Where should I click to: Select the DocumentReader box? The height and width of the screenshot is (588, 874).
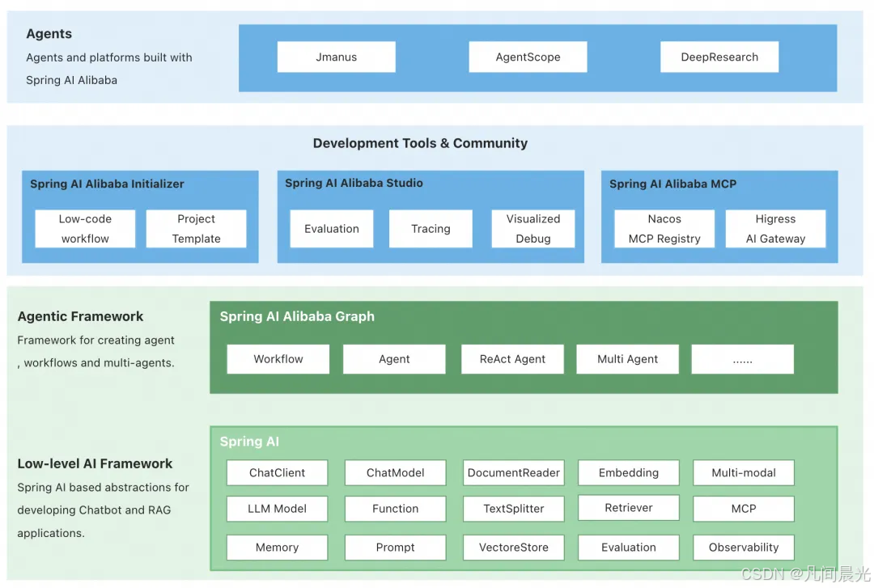pyautogui.click(x=513, y=472)
